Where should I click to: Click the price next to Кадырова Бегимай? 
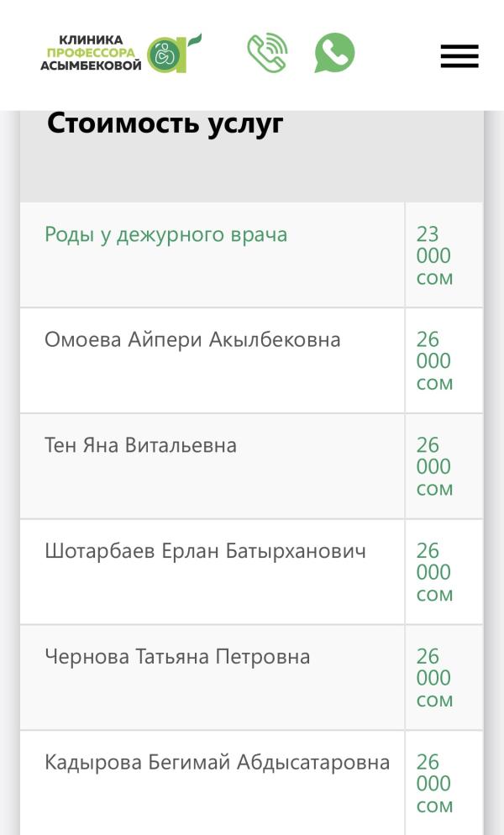(x=434, y=783)
